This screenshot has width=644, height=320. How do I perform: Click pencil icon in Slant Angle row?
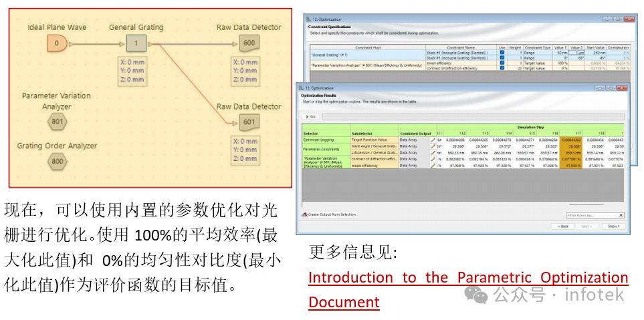[x=433, y=146]
